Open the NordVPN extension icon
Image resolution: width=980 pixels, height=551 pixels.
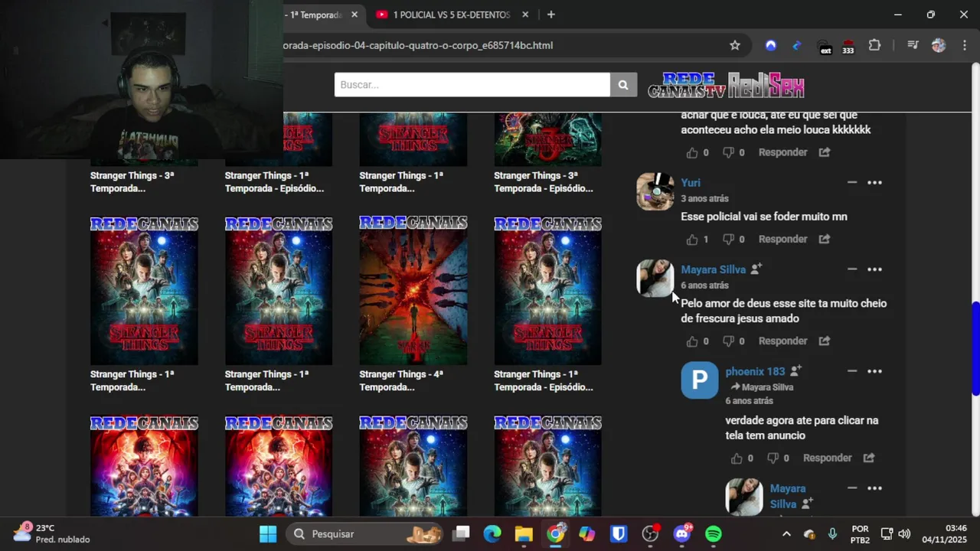[x=771, y=45]
